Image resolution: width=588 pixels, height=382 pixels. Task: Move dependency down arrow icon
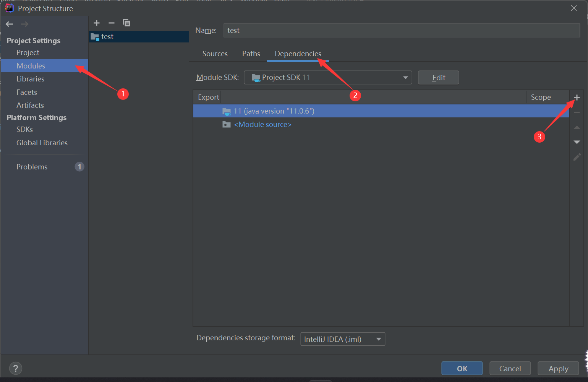tap(577, 142)
